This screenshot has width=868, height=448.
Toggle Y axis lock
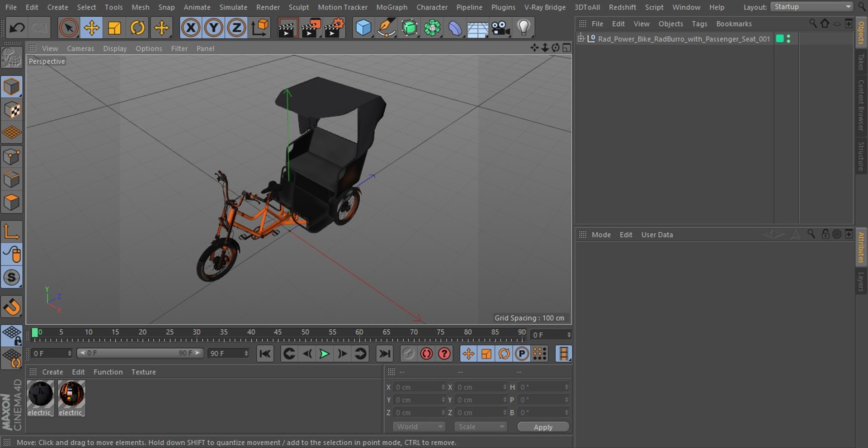213,28
